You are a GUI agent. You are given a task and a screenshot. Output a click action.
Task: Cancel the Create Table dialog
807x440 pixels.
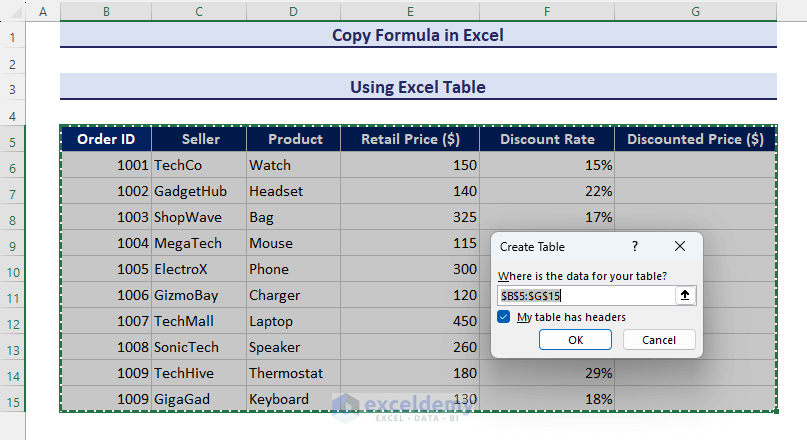pos(658,340)
